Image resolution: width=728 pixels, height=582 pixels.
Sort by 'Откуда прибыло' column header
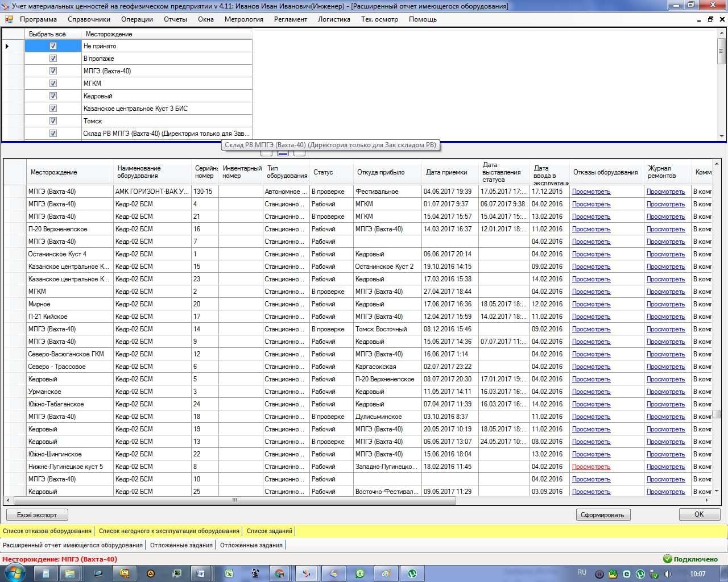387,172
